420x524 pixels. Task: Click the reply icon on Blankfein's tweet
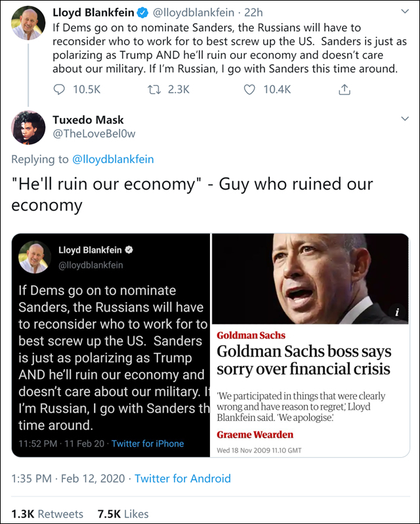tap(59, 90)
